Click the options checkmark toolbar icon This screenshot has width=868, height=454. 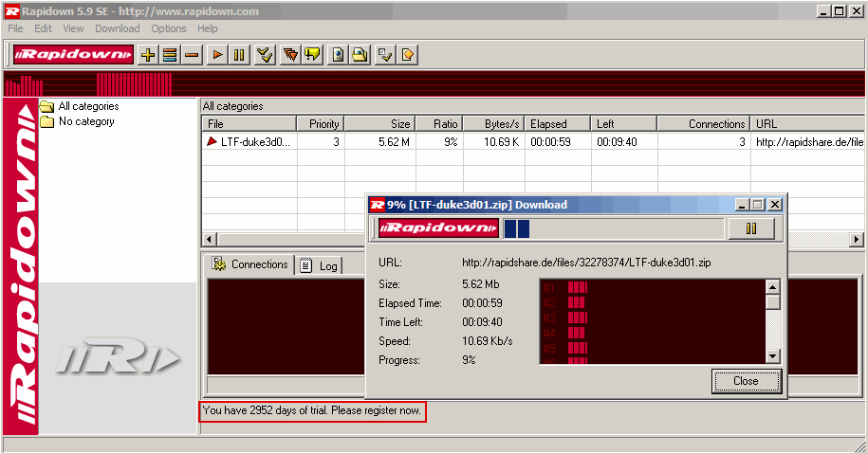[x=385, y=55]
